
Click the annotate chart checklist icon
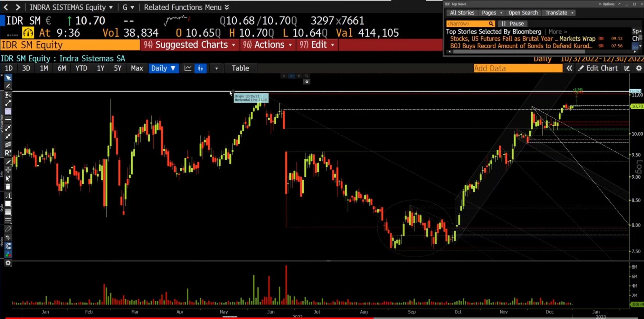tap(627, 68)
